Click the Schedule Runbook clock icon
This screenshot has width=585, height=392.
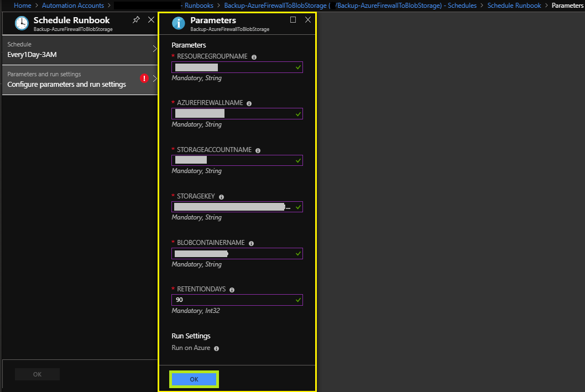pyautogui.click(x=22, y=23)
